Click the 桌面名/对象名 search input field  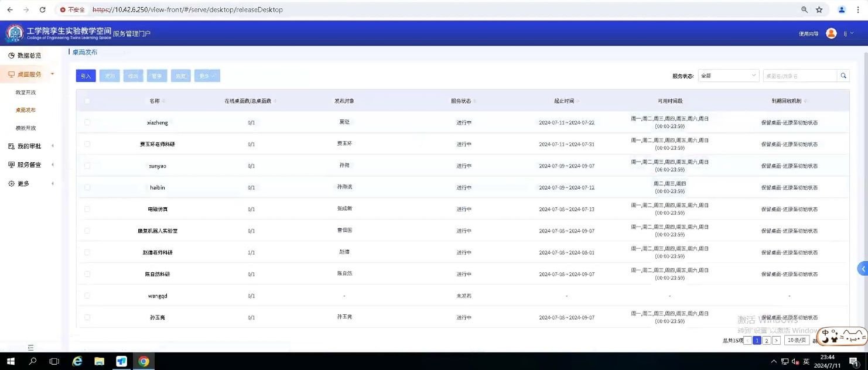click(799, 76)
